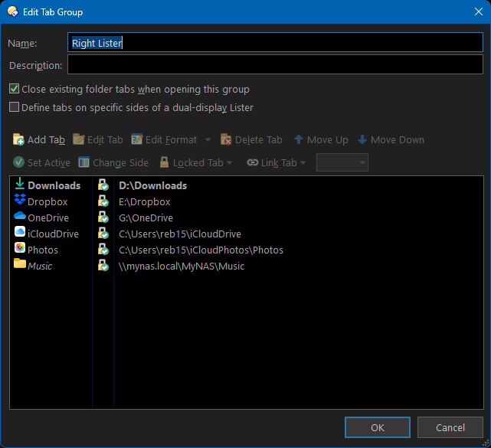
Task: Click the Change Side toolbar button
Action: pyautogui.click(x=113, y=162)
